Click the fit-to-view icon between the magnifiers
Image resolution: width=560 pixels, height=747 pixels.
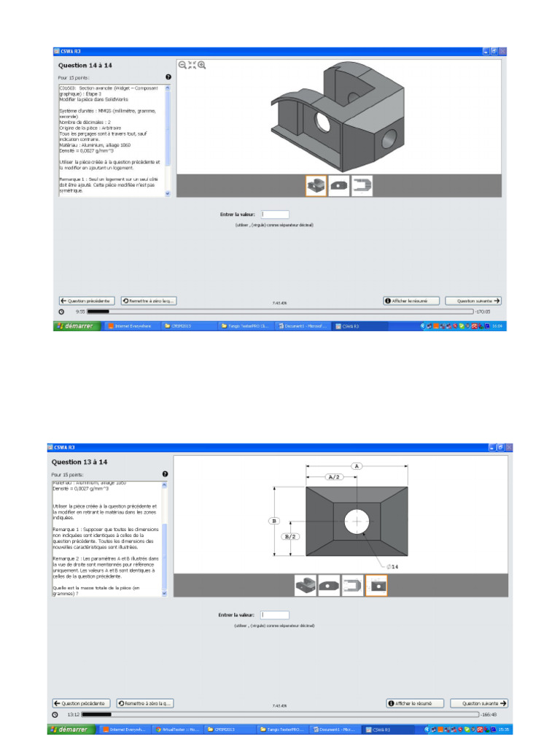tap(192, 65)
